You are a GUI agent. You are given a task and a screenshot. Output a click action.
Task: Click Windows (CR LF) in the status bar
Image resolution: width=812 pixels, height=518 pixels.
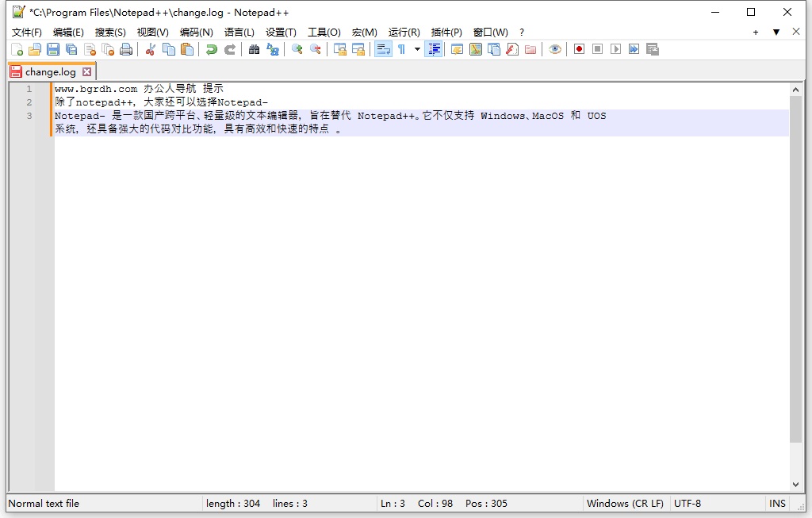(626, 503)
